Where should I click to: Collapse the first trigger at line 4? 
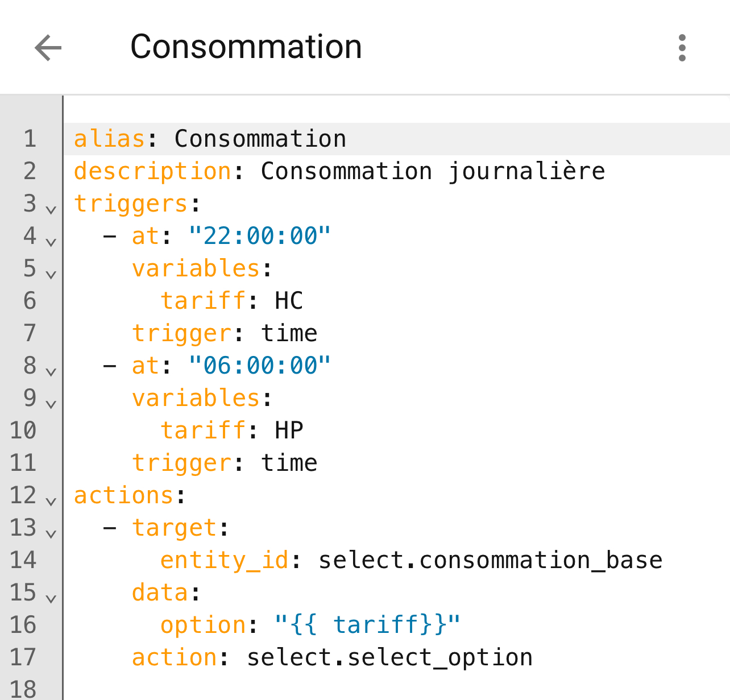point(51,242)
